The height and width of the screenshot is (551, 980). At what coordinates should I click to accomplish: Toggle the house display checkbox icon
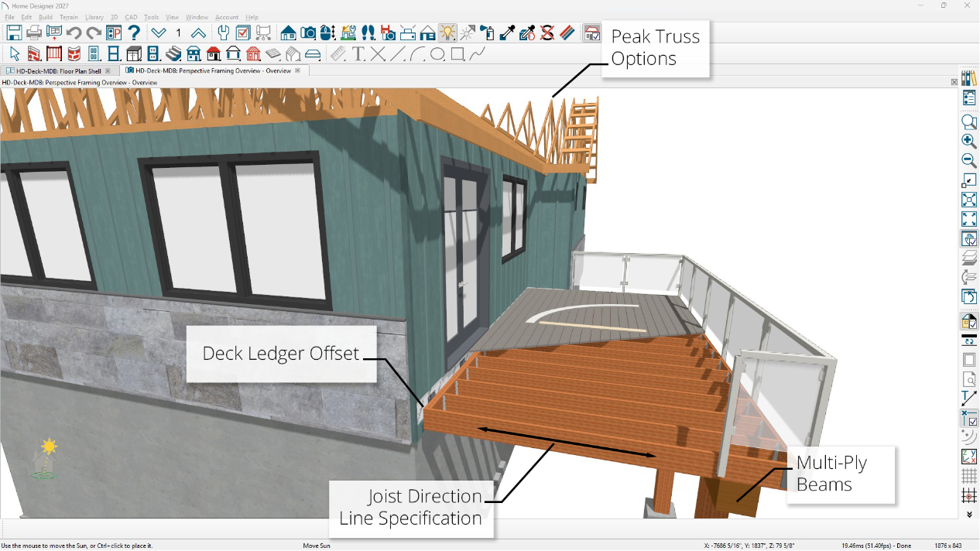tap(592, 33)
